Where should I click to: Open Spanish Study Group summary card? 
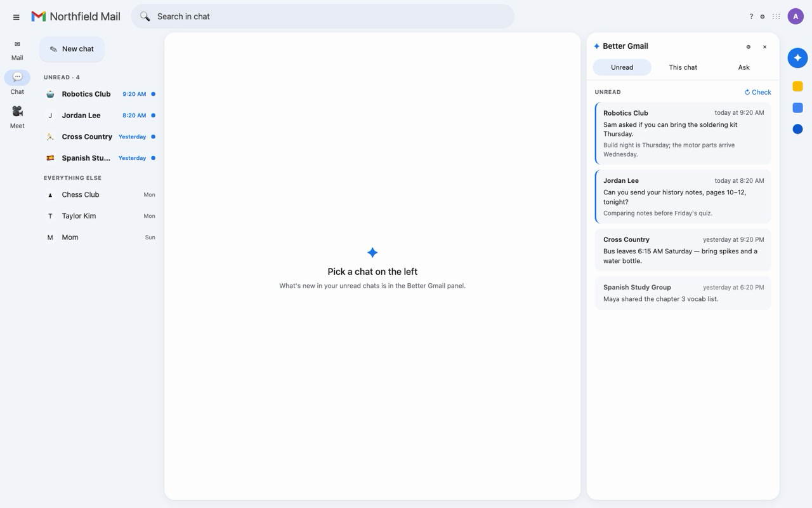683,293
